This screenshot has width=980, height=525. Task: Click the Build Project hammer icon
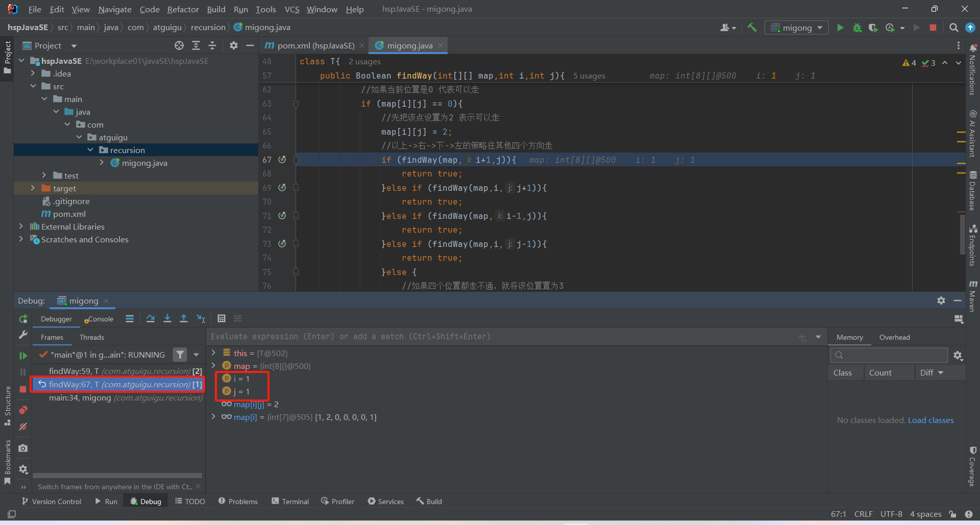[x=752, y=28]
